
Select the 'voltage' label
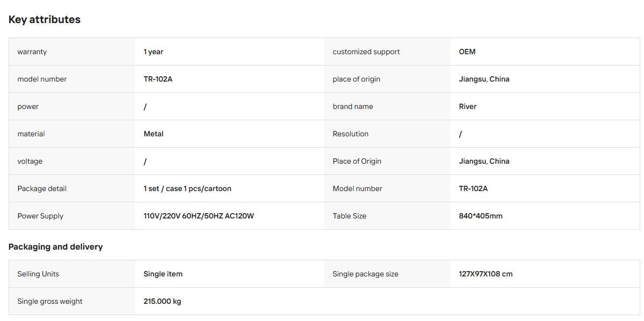[x=30, y=162]
